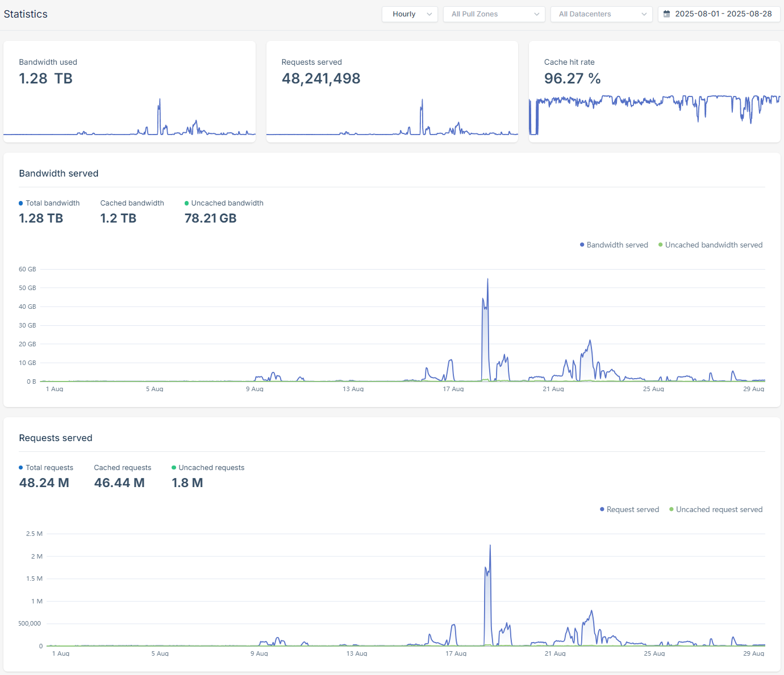The image size is (784, 675).
Task: Hide the Uncached request served legend series
Action: [x=716, y=510]
